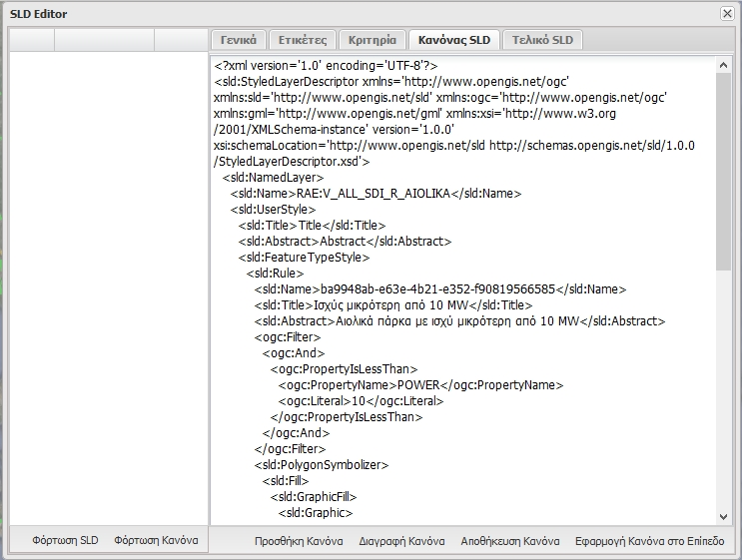The height and width of the screenshot is (560, 742).
Task: Switch to the Ετικέτες tab
Action: coord(301,40)
